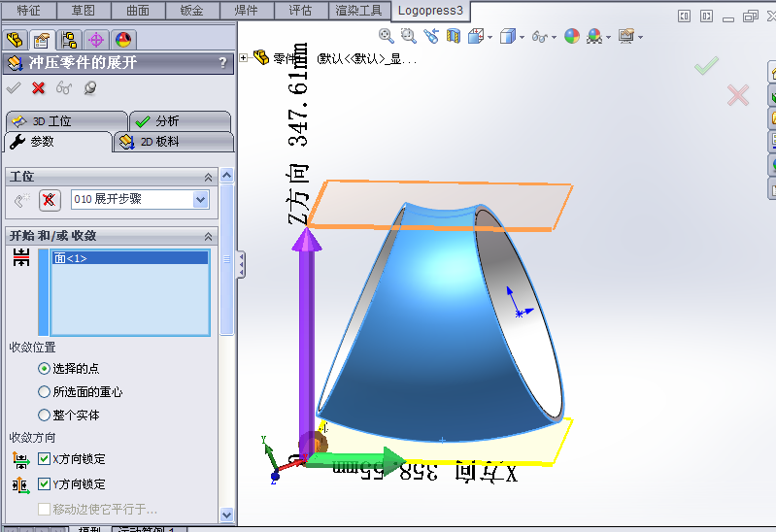Click the Section View icon
776x532 pixels.
(x=454, y=36)
